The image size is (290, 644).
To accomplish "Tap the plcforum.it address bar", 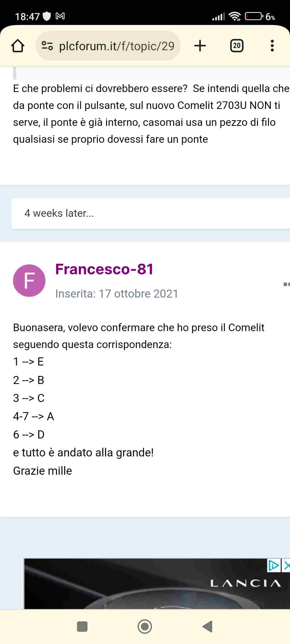I will coord(108,46).
